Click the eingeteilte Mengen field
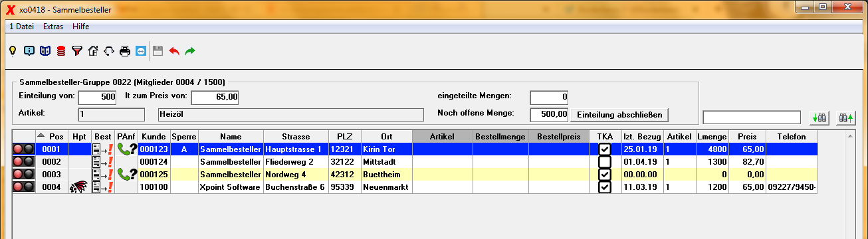 tap(549, 98)
